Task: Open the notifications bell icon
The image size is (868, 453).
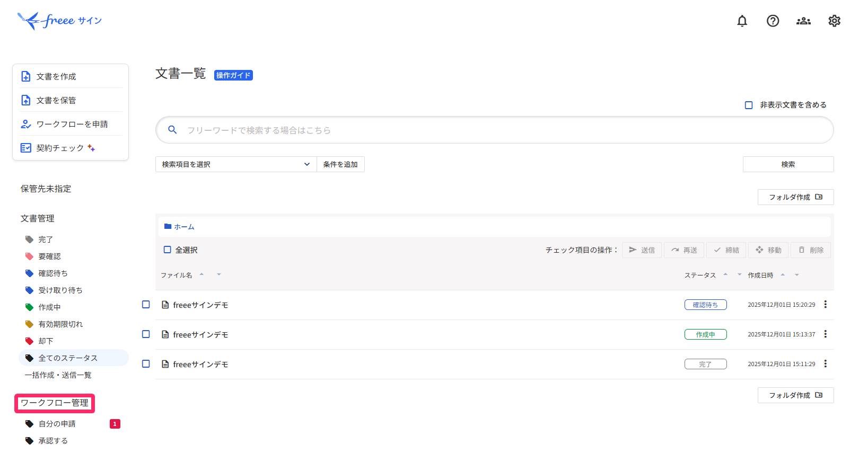Action: (x=742, y=21)
